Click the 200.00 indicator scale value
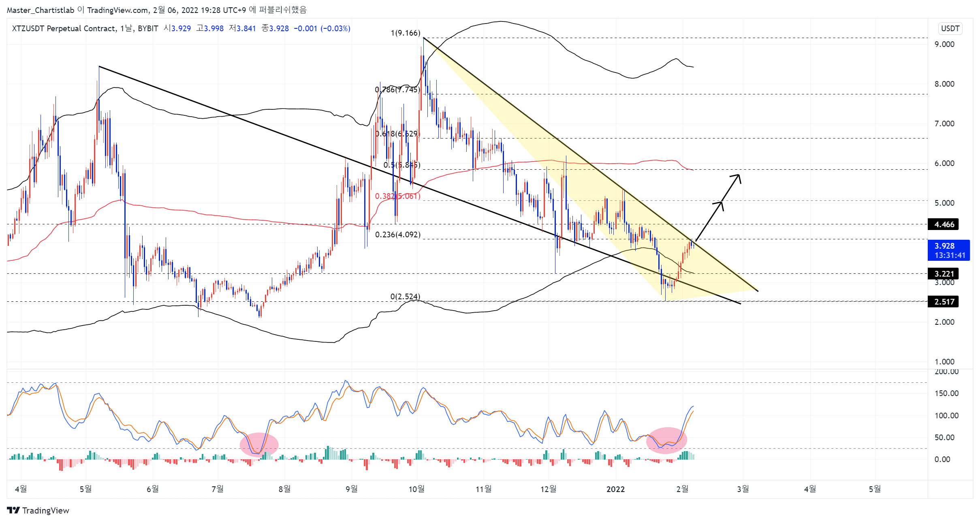 946,372
